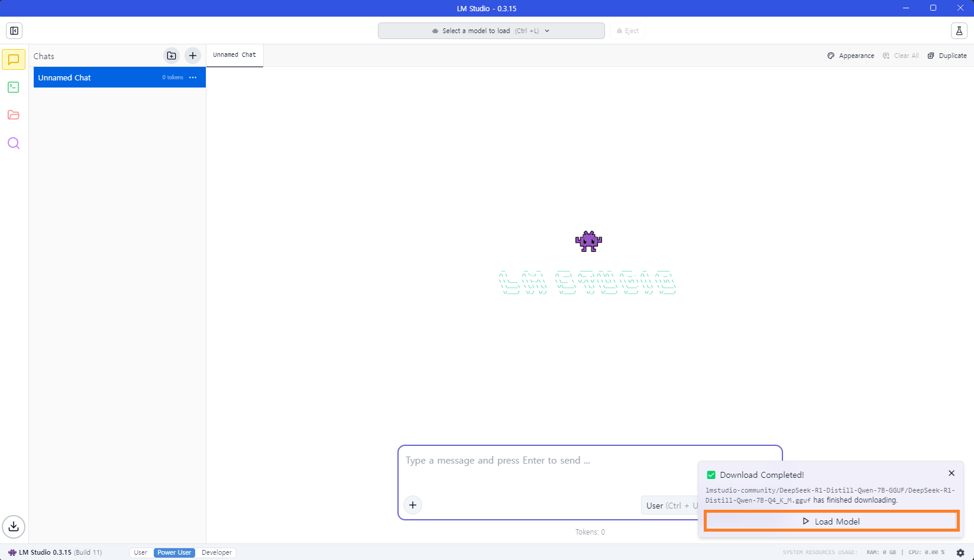Open the My Models folder icon

tap(14, 115)
